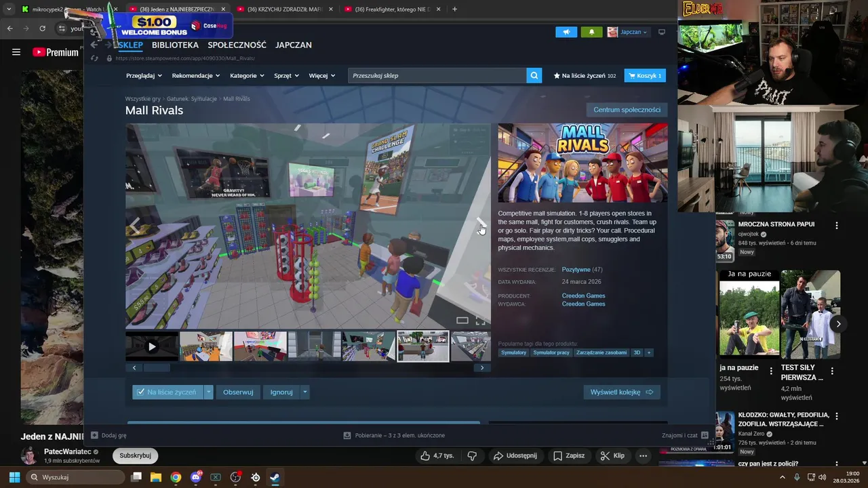The image size is (868, 488).
Task: Open the YouTube hamburger menu
Action: pyautogui.click(x=16, y=52)
